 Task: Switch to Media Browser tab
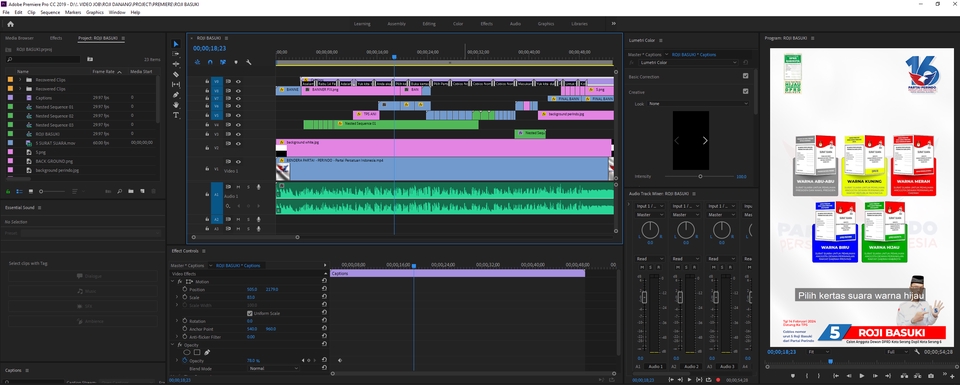(x=20, y=38)
